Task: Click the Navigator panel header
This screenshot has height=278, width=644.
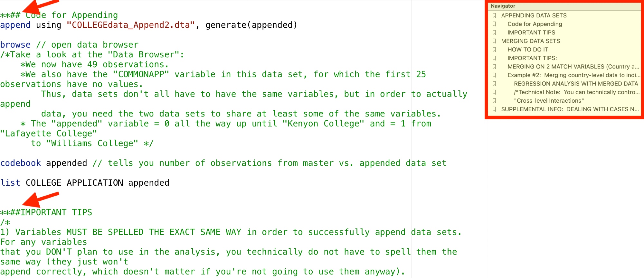Action: pos(503,6)
